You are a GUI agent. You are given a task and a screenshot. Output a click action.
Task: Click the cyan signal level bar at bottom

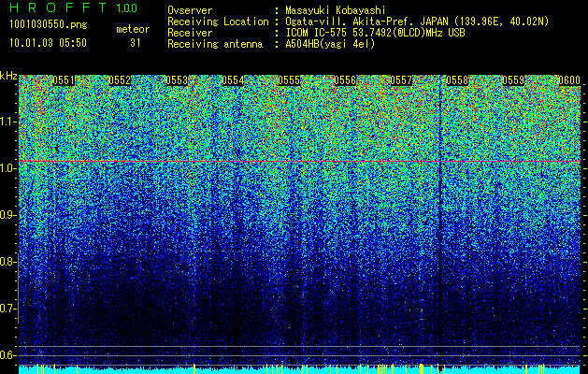point(300,369)
